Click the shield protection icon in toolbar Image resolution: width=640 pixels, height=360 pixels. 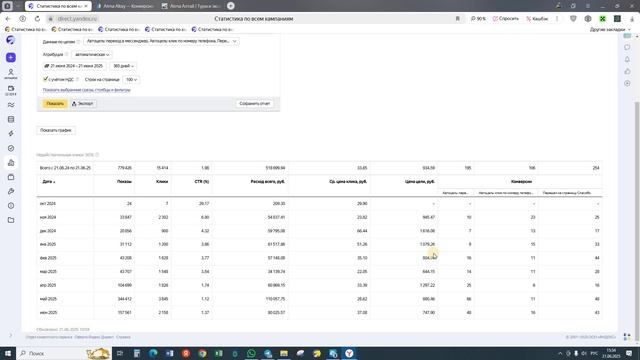573,19
